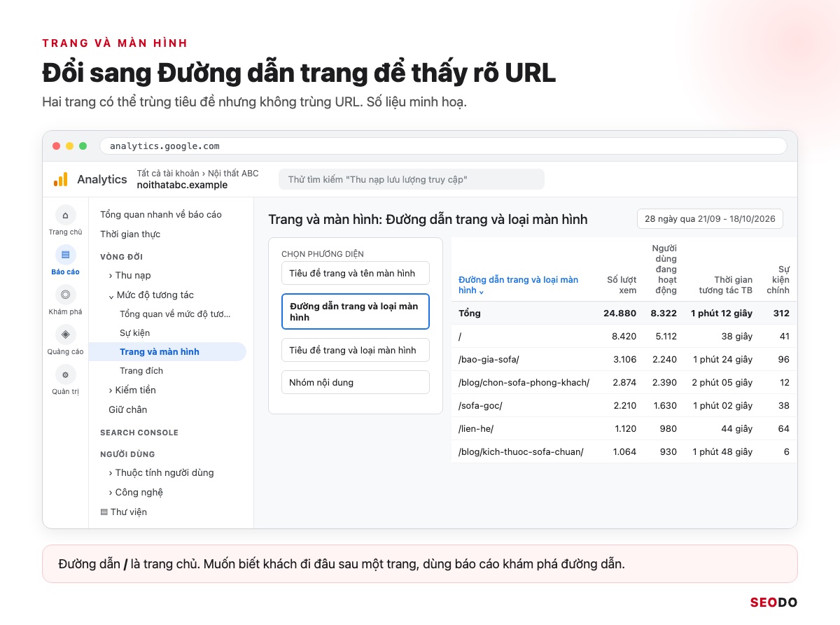Image resolution: width=840 pixels, height=625 pixels.
Task: Click the /lien-he/ path
Action: click(476, 428)
